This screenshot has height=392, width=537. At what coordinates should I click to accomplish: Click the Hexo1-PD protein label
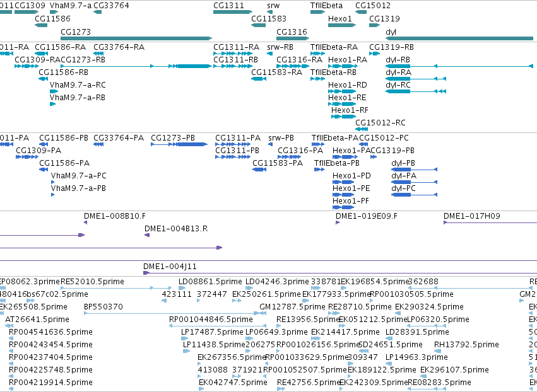coord(351,176)
